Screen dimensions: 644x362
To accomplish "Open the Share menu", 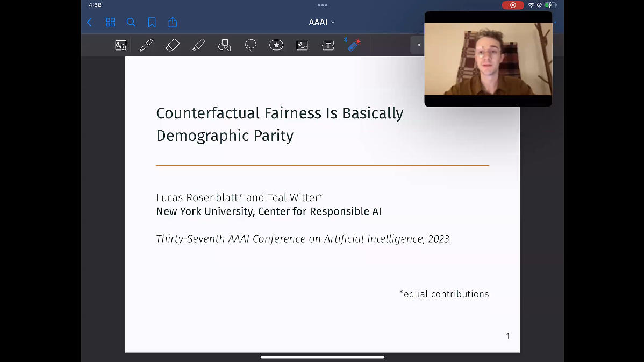I will coord(172,22).
